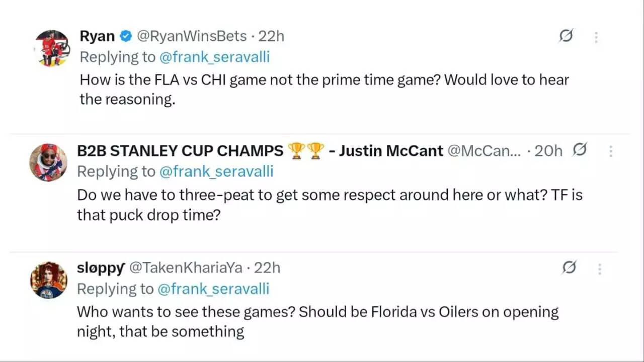Click the 22h timestamp on Ryan's reply
644x362 pixels.
(272, 36)
